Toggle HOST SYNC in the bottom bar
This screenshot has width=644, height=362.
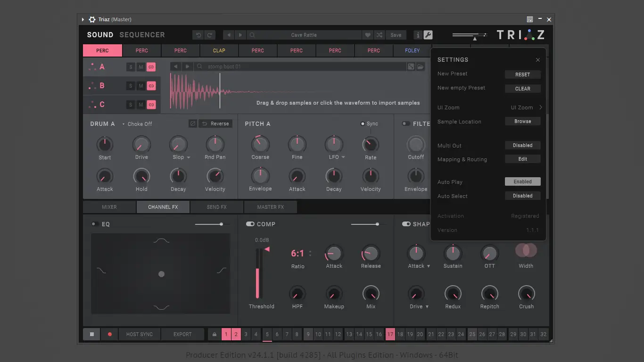[140, 334]
